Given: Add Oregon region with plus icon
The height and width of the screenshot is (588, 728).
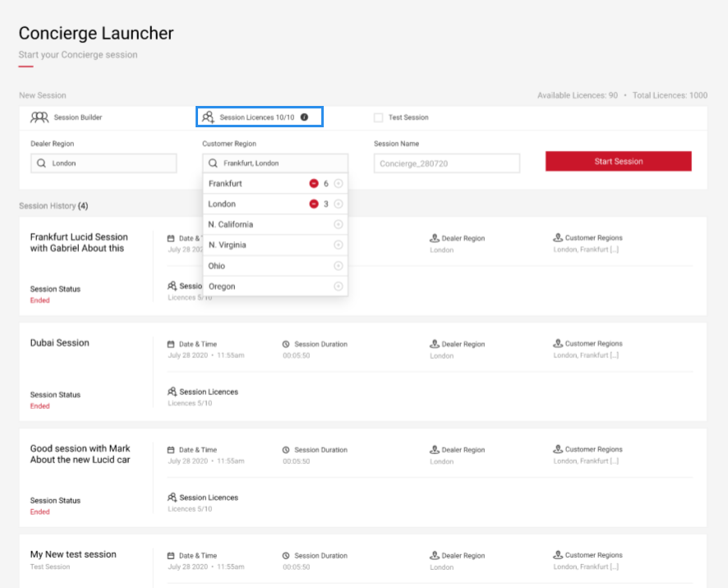Looking at the screenshot, I should 339,287.
